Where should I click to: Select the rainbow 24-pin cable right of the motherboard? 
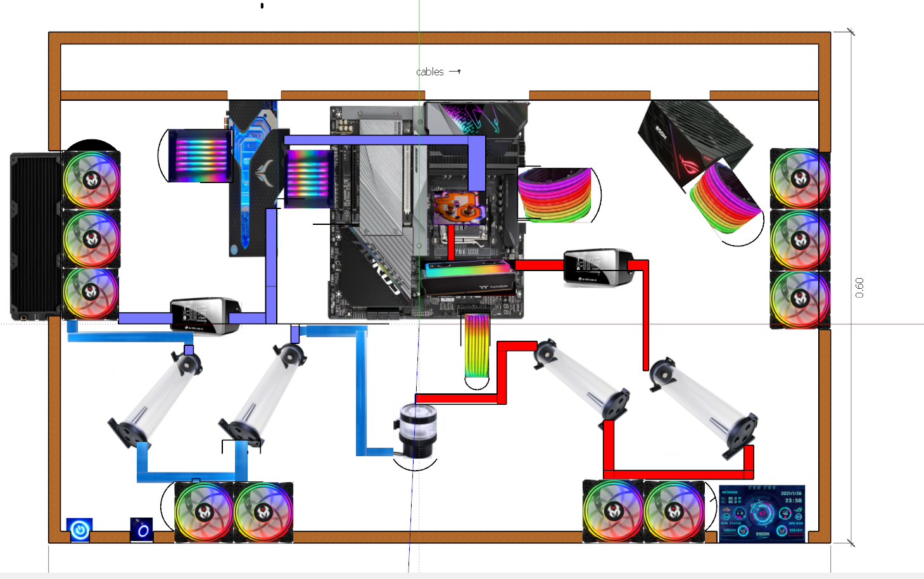[555, 195]
